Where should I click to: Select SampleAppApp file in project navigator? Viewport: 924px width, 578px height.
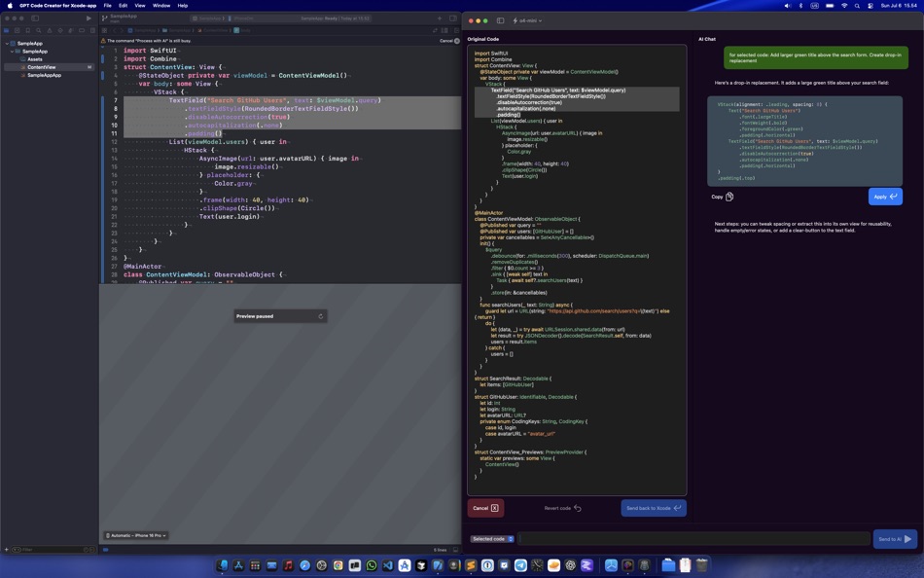coord(44,75)
